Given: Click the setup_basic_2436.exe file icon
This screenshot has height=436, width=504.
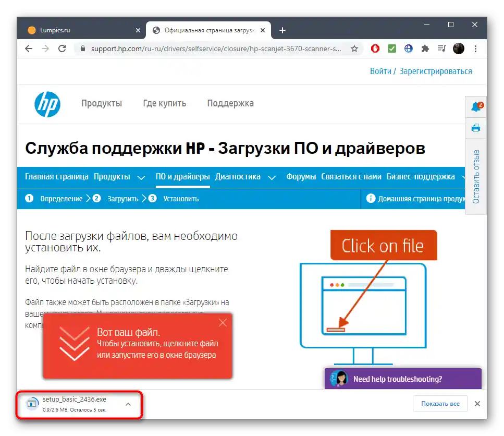Looking at the screenshot, I should point(32,403).
